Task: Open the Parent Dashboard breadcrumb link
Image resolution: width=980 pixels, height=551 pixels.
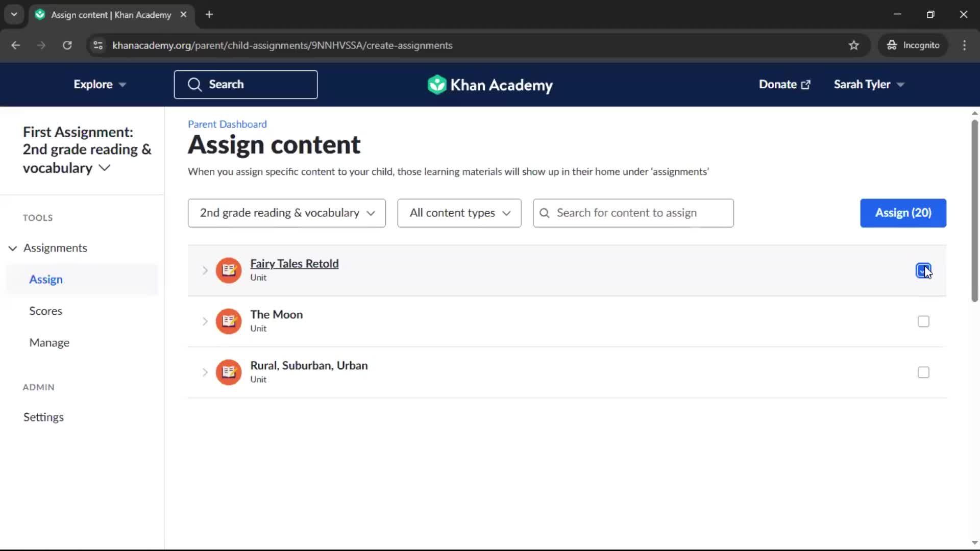Action: pos(227,124)
